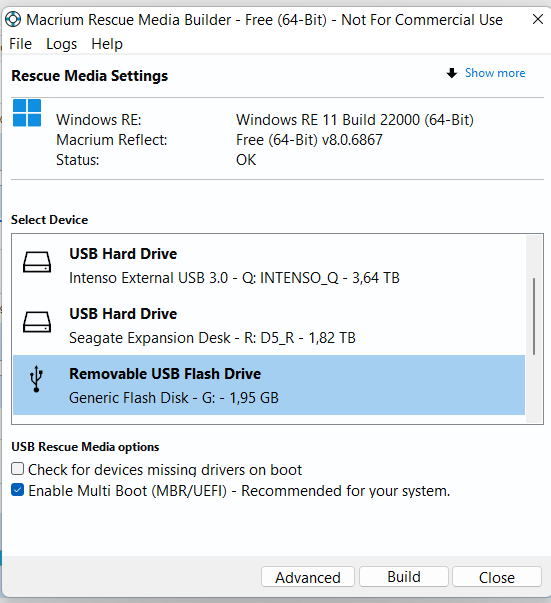Click the Close button at bottom

point(497,577)
